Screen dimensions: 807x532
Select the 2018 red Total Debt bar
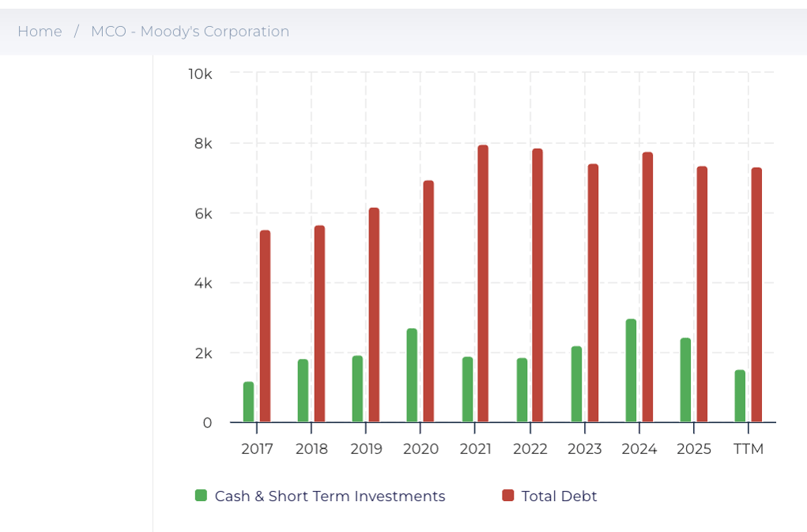pyautogui.click(x=319, y=324)
